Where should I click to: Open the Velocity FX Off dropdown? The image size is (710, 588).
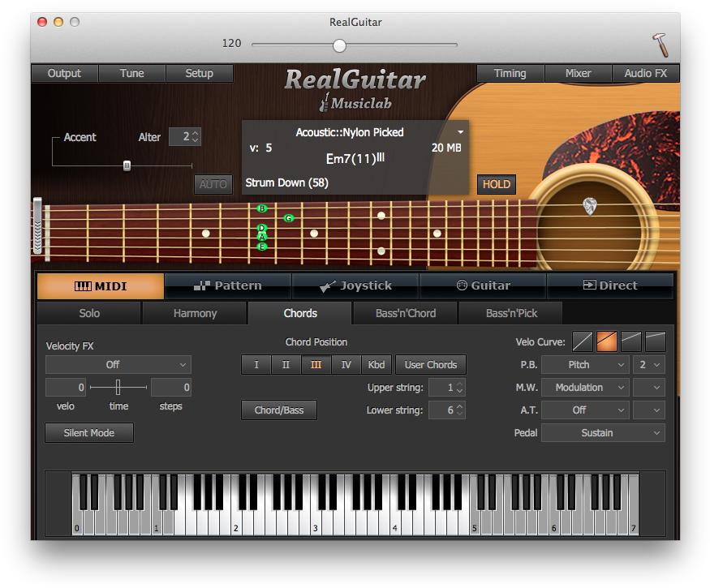pyautogui.click(x=118, y=365)
